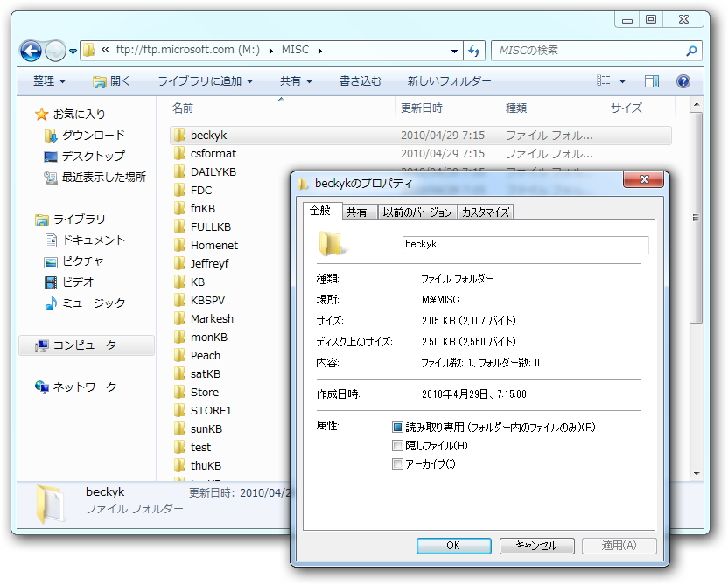This screenshot has width=728, height=585.
Task: Switch to 全般 tab in properties
Action: pyautogui.click(x=322, y=211)
